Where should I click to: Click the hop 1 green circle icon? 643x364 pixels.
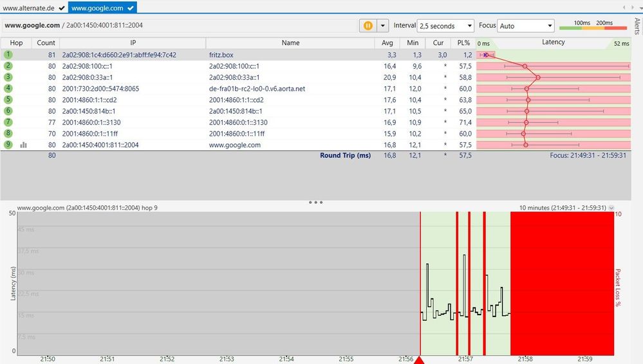8,55
